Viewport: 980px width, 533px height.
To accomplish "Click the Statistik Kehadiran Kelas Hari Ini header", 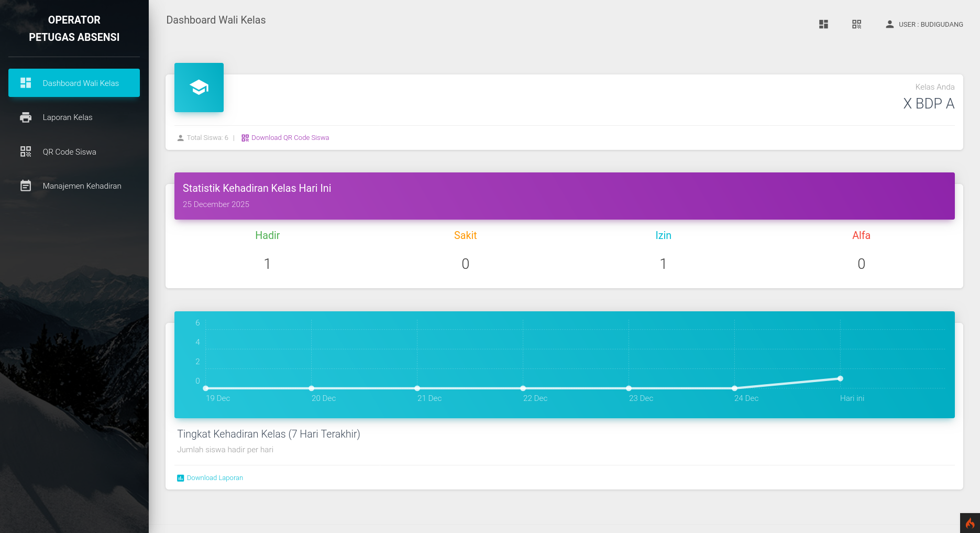I will click(257, 188).
